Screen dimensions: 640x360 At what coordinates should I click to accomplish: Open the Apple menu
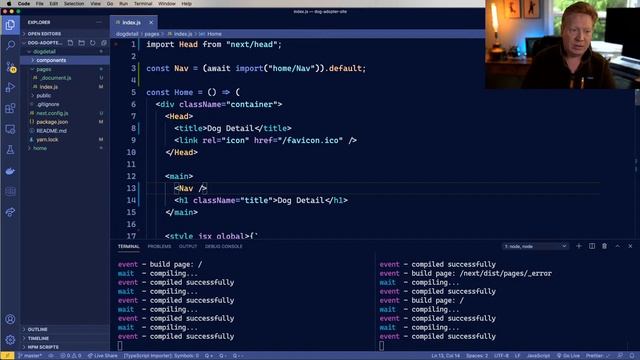click(x=9, y=3)
